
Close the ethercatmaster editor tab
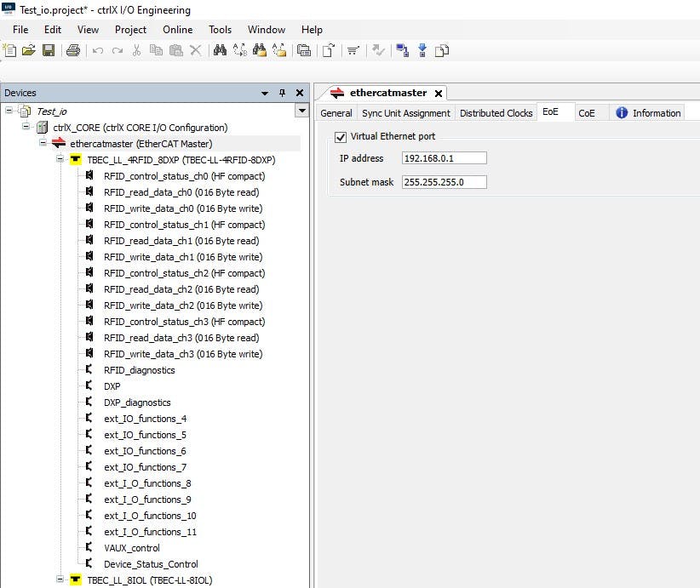pos(439,94)
